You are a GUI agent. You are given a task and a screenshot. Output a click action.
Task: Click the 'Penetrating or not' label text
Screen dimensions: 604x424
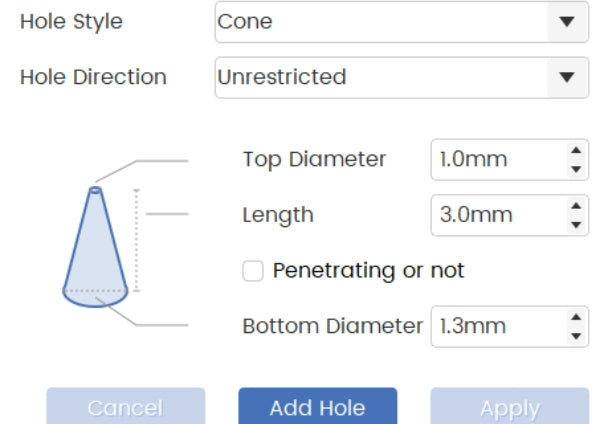pos(368,270)
